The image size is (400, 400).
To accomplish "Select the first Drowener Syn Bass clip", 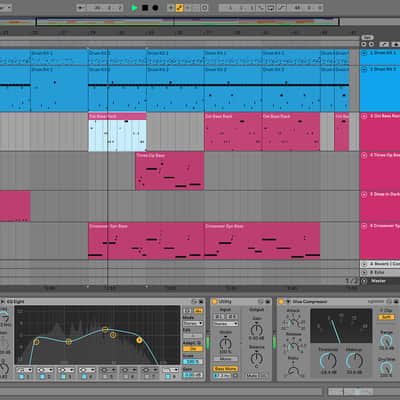I will (x=146, y=241).
